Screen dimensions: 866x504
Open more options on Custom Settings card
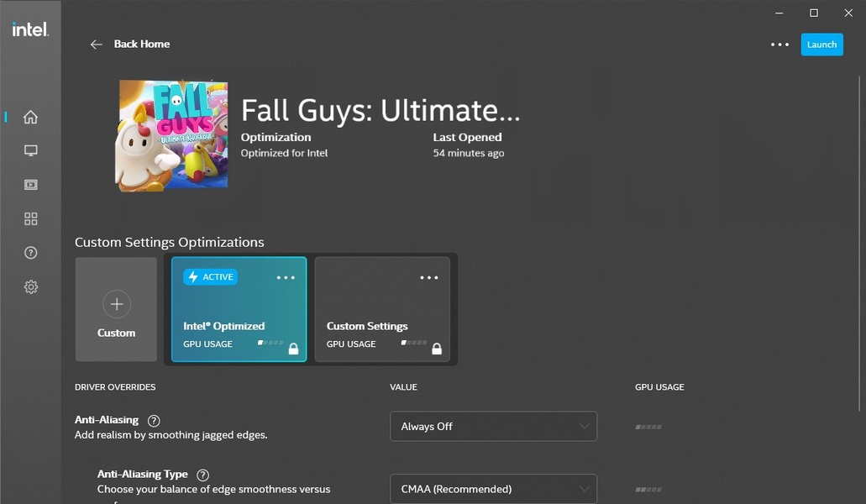tap(429, 278)
